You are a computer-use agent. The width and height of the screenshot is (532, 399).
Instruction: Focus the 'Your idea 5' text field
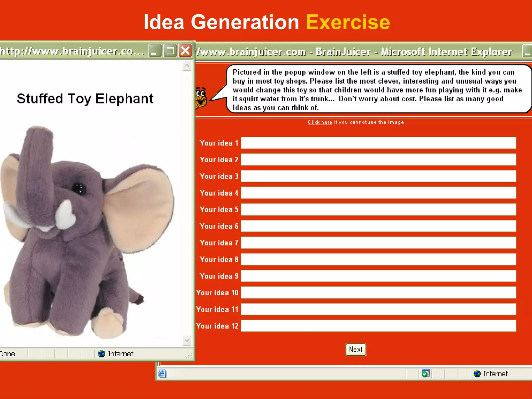click(x=378, y=209)
